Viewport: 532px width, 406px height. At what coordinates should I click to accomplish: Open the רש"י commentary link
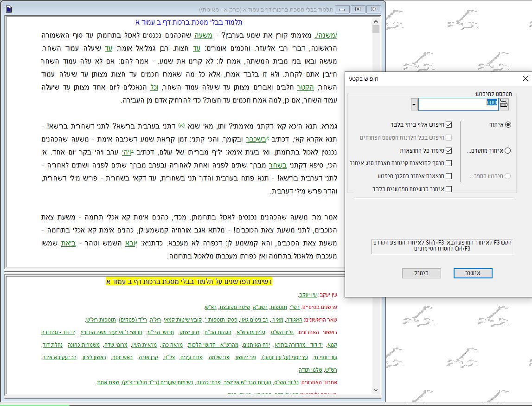(295, 307)
